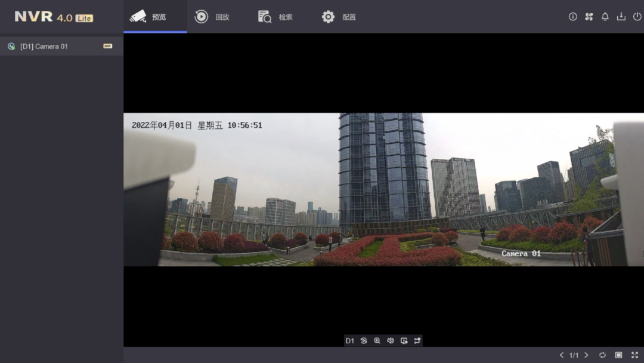Go to next page with right arrow
Image resolution: width=644 pixels, height=363 pixels.
(x=586, y=355)
